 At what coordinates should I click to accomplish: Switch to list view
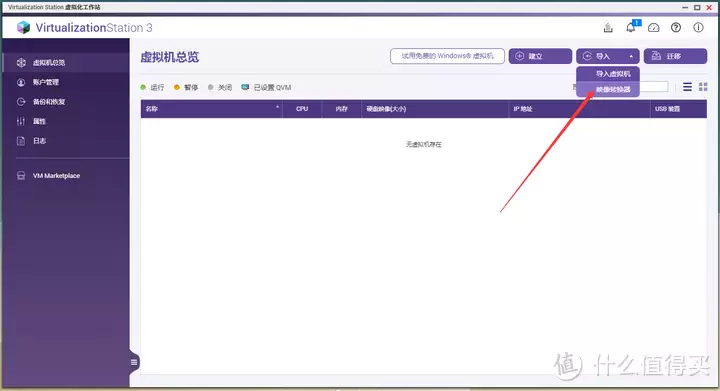(x=687, y=87)
